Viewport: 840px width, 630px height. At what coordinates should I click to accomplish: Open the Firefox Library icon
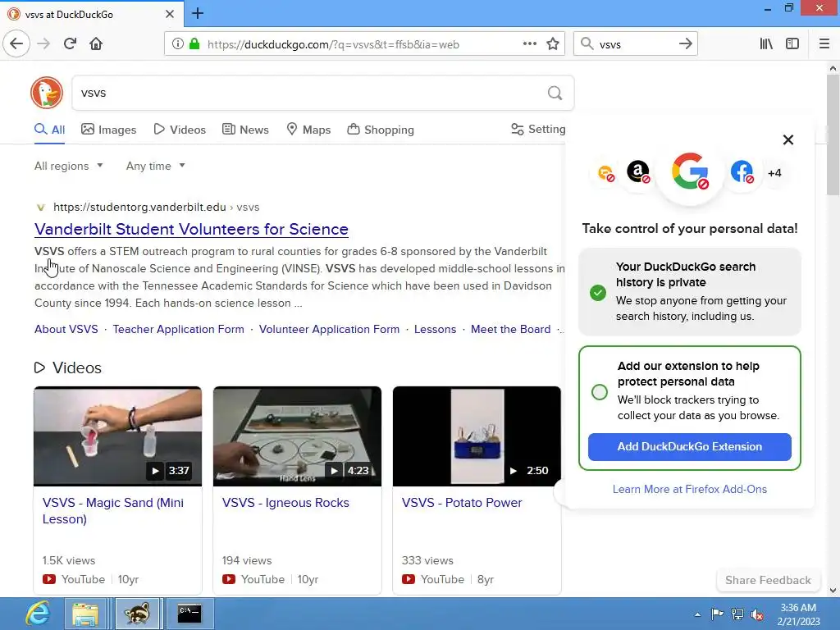click(766, 44)
